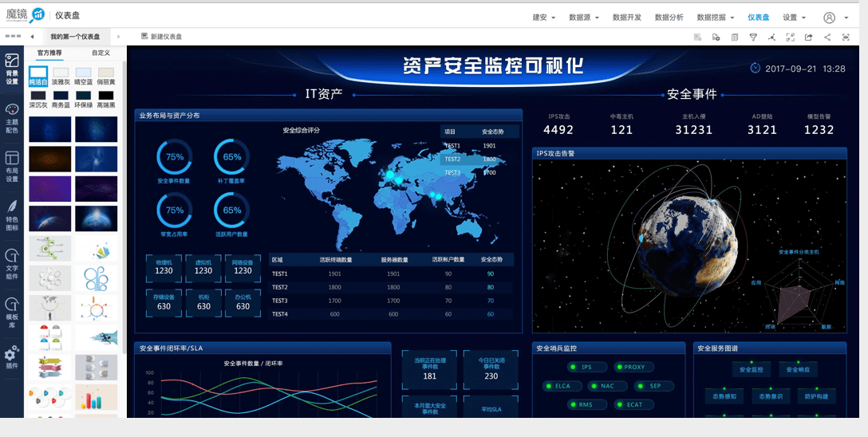Open the 背景设置 sidebar panel

(12, 69)
